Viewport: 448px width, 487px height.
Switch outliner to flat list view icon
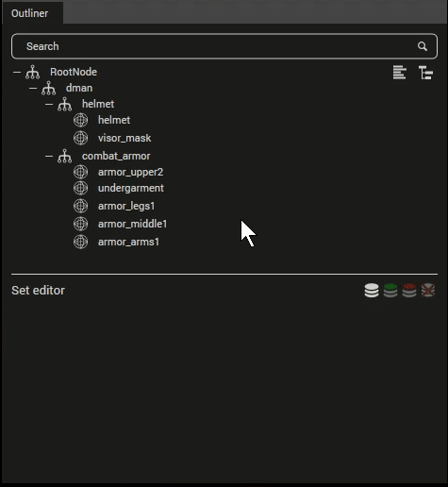coord(400,73)
